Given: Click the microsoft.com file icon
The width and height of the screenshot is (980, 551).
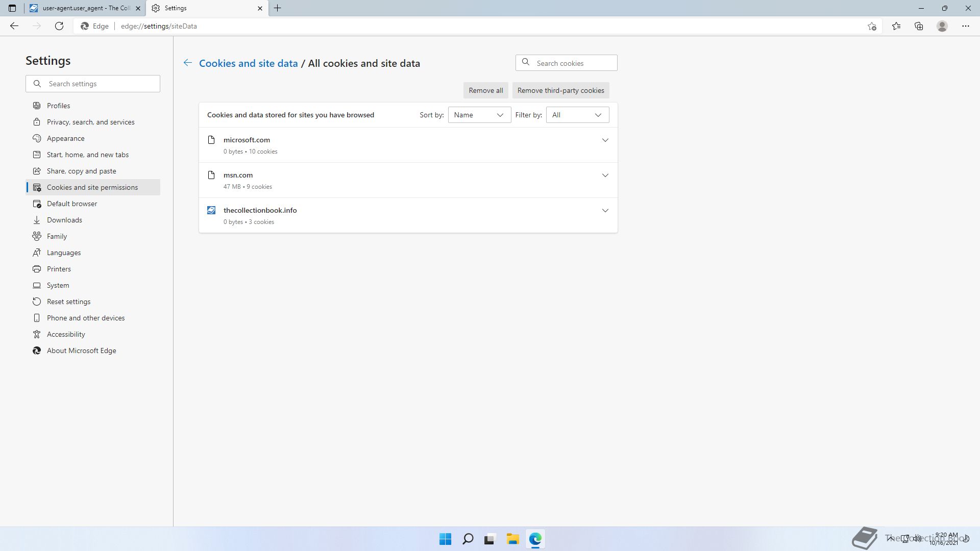Looking at the screenshot, I should click(x=211, y=140).
